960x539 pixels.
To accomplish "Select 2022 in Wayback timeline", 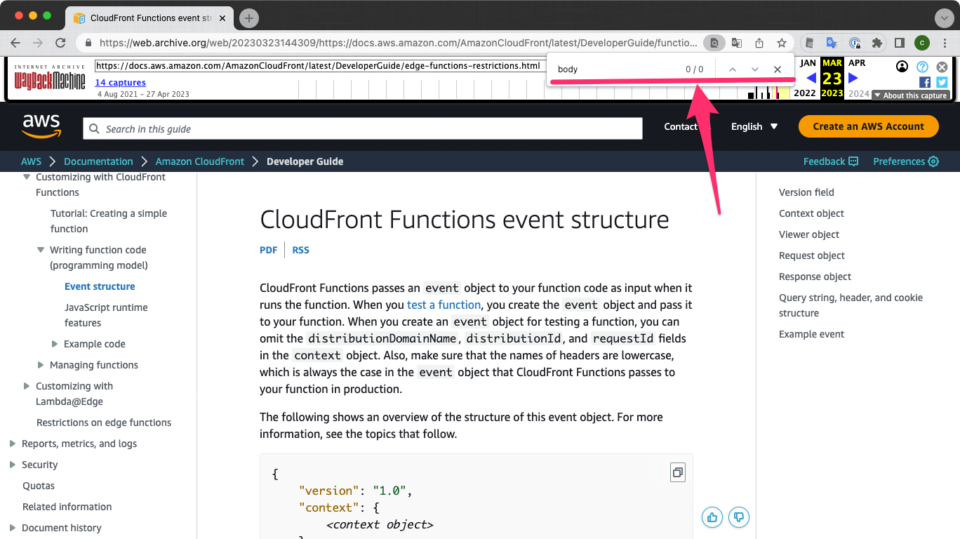I will pos(804,93).
